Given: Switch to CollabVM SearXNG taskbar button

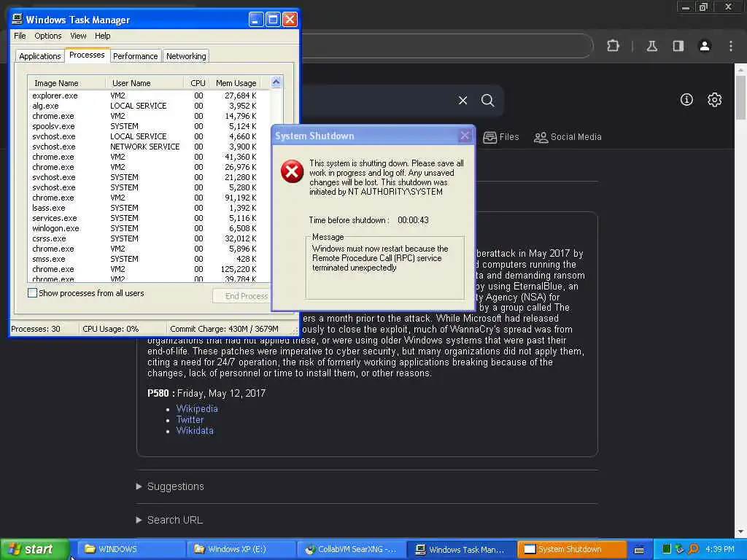Looking at the screenshot, I should tap(352, 549).
